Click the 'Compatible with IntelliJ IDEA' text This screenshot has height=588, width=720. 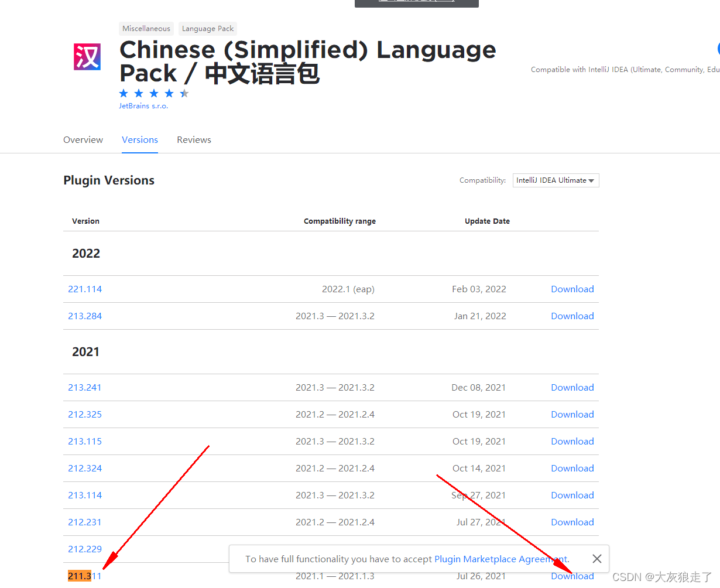(625, 70)
